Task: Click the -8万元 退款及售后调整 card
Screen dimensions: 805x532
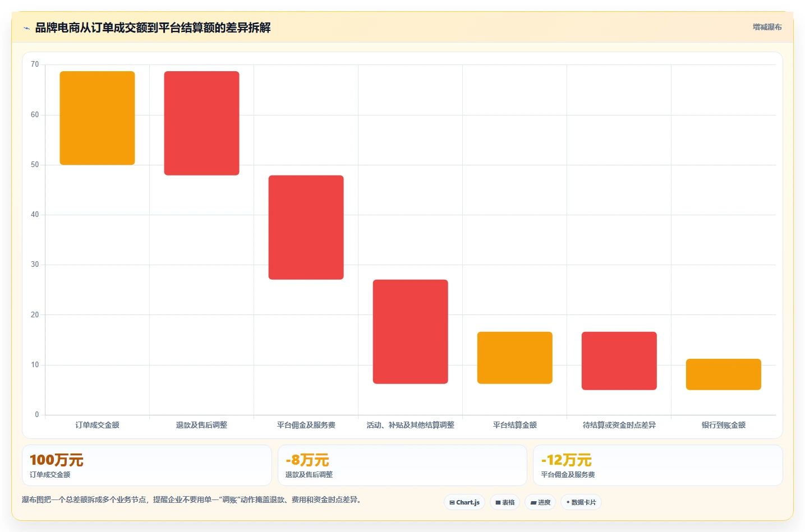Action: point(402,465)
